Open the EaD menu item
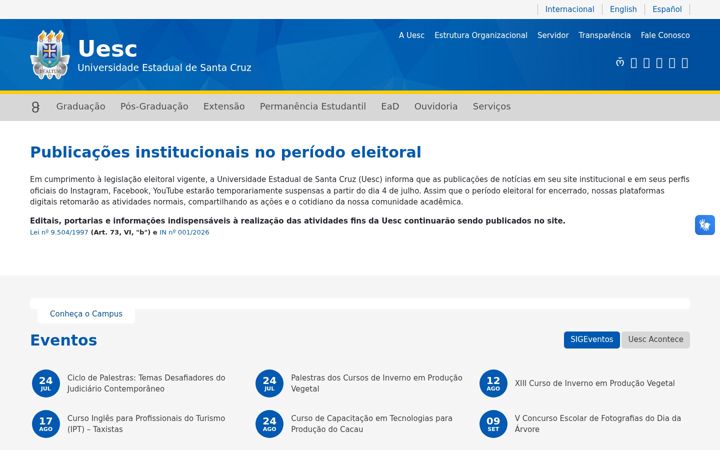Screen dimensions: 720x450 point(390,107)
